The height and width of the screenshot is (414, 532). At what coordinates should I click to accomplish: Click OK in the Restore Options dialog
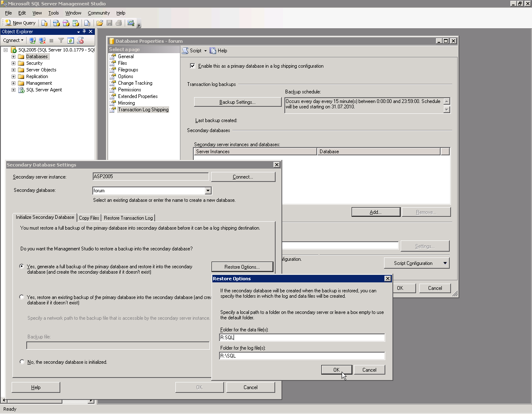point(337,370)
